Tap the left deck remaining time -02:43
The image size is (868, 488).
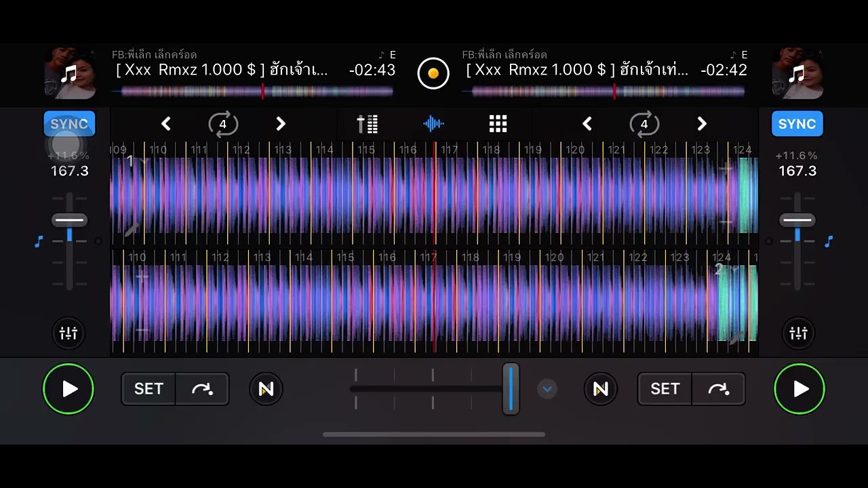point(372,70)
